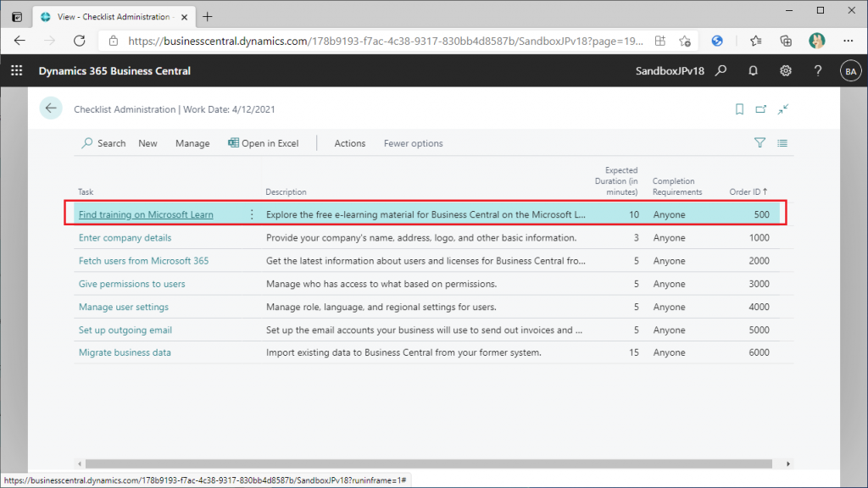868x488 pixels.
Task: Click the scrollbar left arrow
Action: [80, 463]
